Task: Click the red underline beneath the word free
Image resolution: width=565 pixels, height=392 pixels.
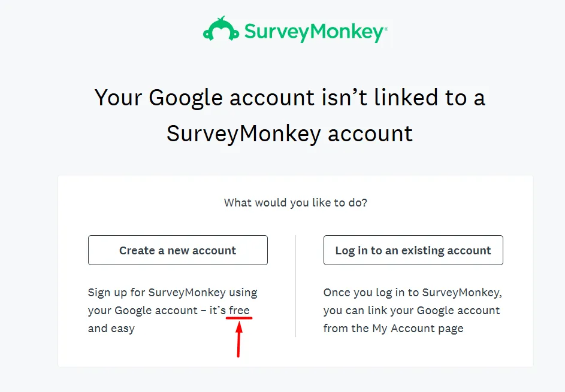Action: pos(238,320)
